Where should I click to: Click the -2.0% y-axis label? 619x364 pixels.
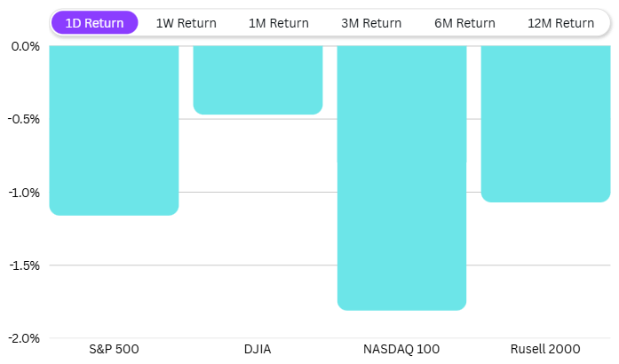24,338
